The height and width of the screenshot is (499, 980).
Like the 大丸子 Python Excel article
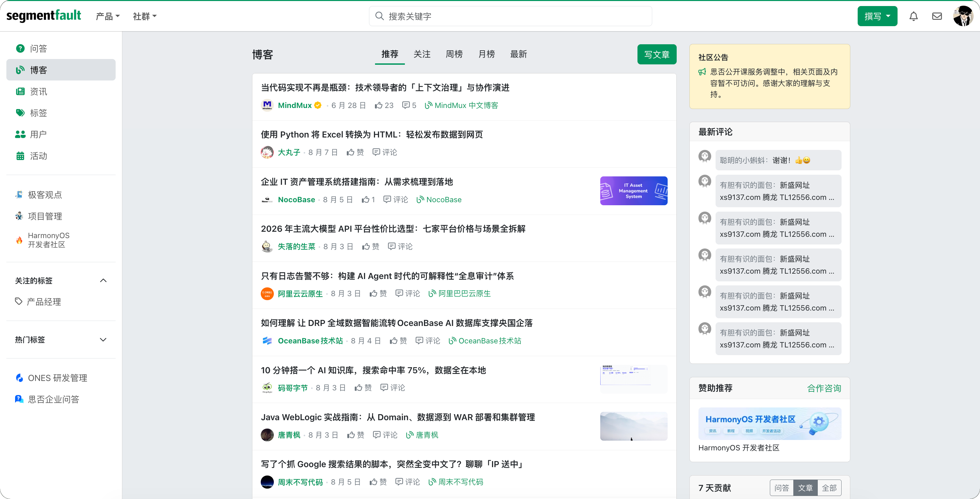click(355, 152)
